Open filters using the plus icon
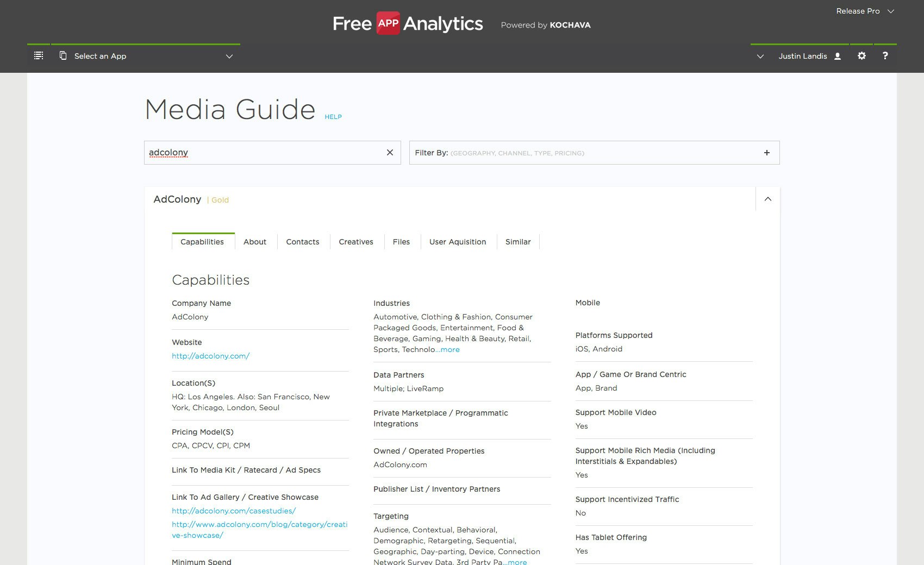The image size is (924, 565). point(766,153)
